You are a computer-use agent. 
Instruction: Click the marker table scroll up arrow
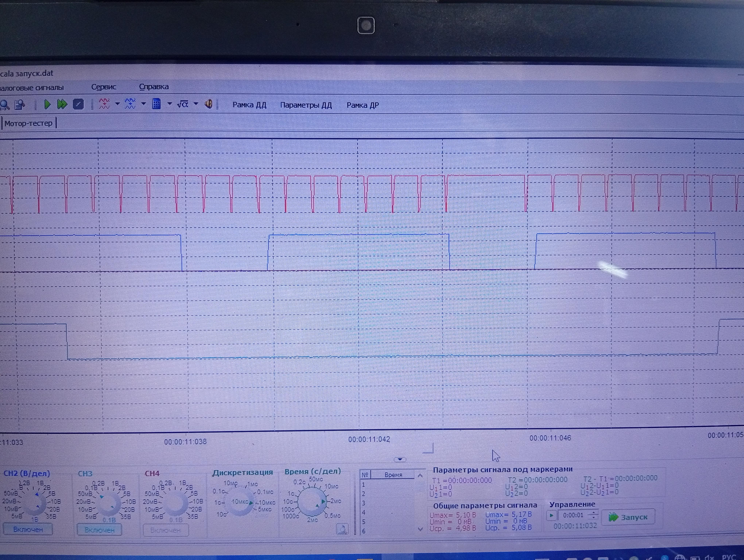click(420, 475)
